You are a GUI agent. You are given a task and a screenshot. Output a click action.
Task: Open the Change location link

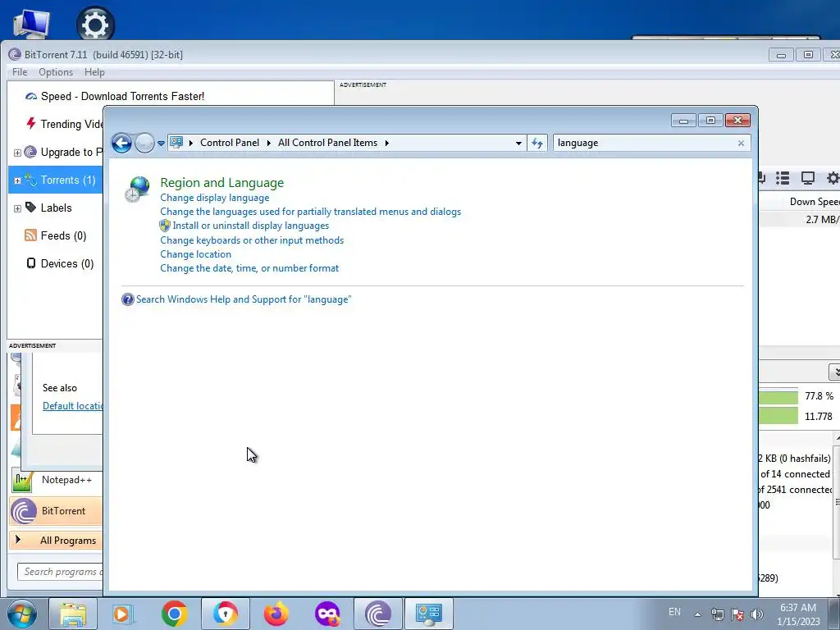(x=195, y=254)
